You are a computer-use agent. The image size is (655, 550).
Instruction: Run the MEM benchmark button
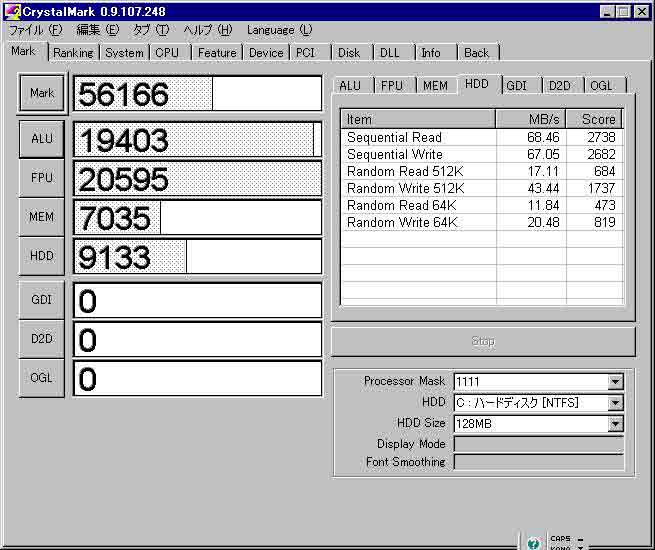42,217
